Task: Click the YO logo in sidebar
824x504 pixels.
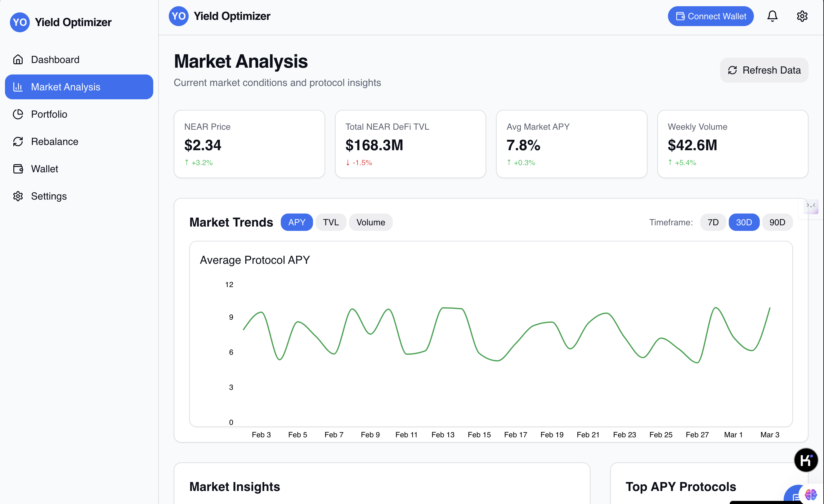Action: click(20, 22)
